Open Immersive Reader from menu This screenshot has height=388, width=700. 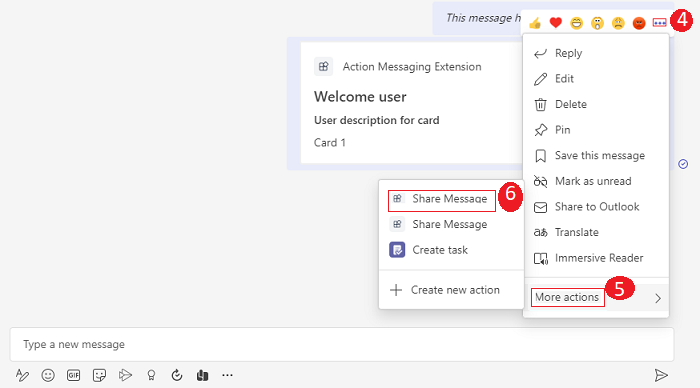coord(596,258)
